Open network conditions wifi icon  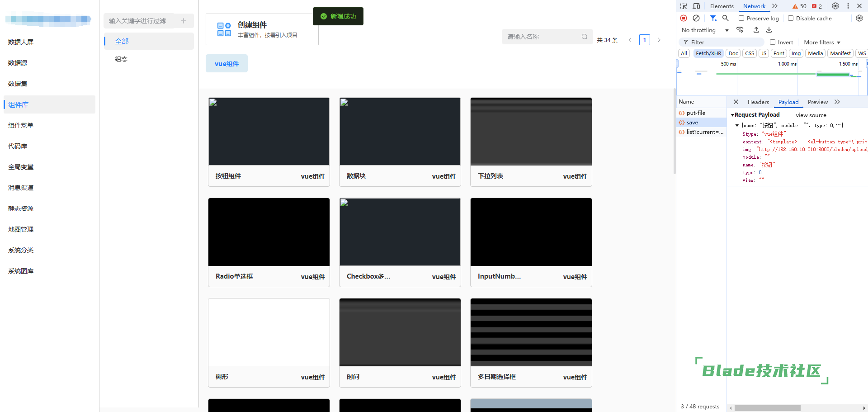[x=740, y=30]
